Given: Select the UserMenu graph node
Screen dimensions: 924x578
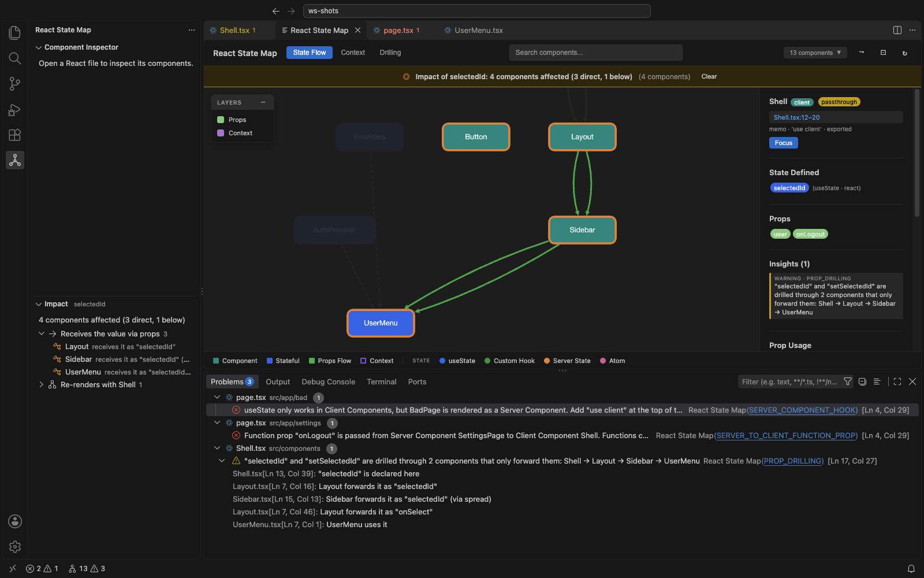Looking at the screenshot, I should tap(381, 323).
